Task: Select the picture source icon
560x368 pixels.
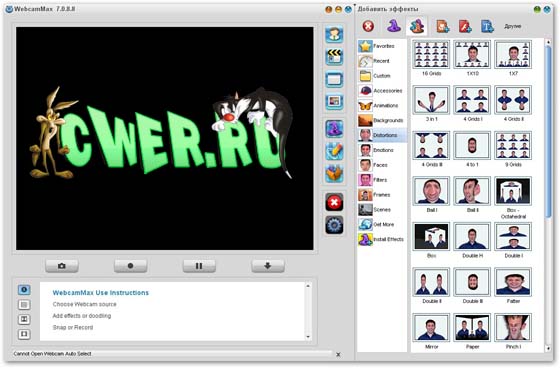Action: click(x=334, y=101)
